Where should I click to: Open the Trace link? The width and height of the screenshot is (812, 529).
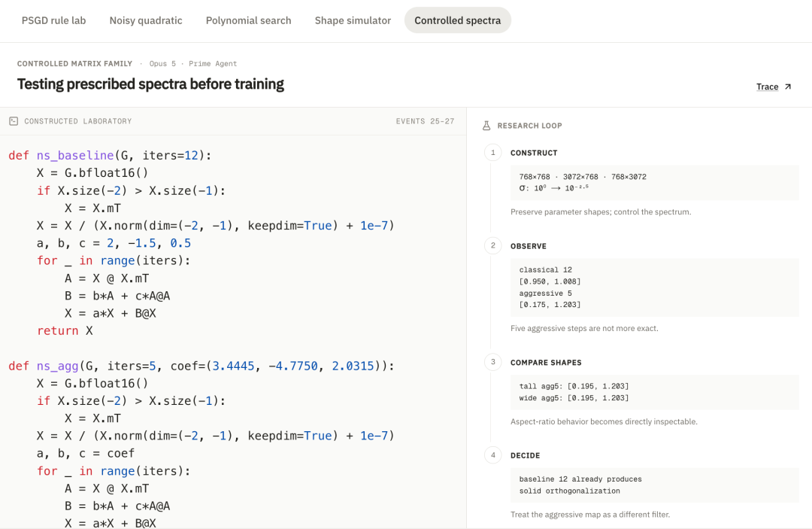coord(767,87)
